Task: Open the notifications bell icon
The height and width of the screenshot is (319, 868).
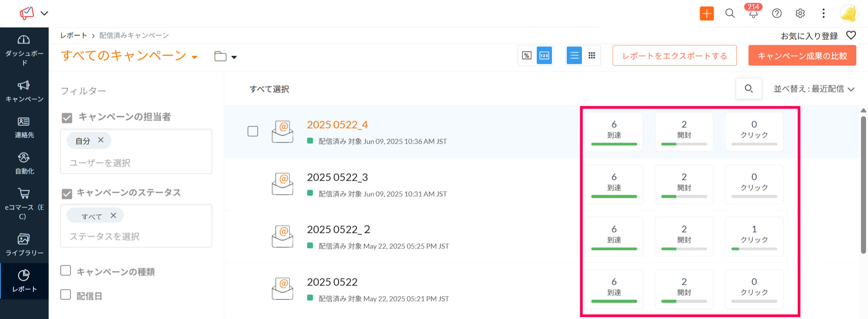Action: 753,14
